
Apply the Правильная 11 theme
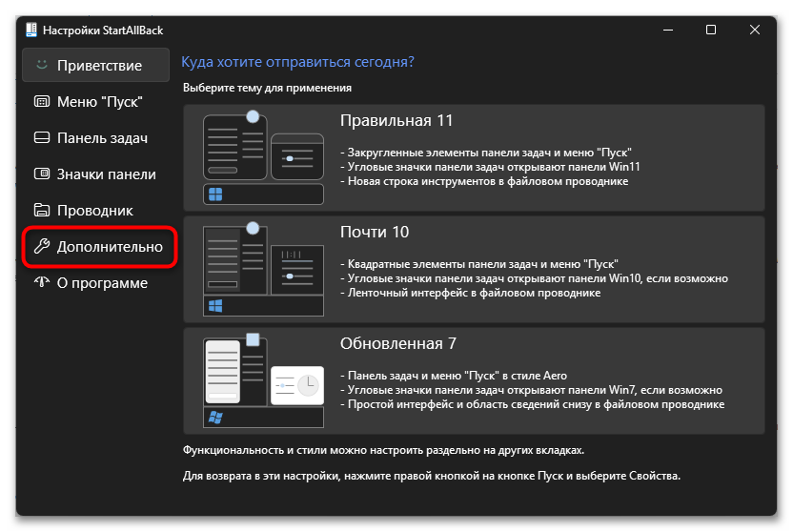(474, 157)
